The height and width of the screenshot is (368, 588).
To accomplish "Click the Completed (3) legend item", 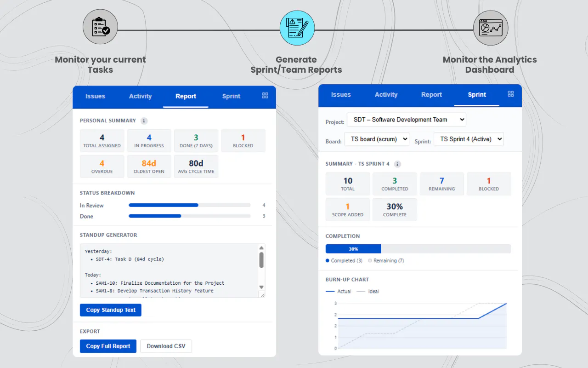I will point(344,261).
